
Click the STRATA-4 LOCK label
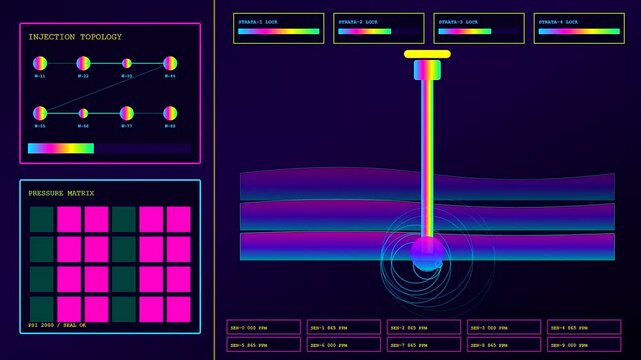coord(558,22)
